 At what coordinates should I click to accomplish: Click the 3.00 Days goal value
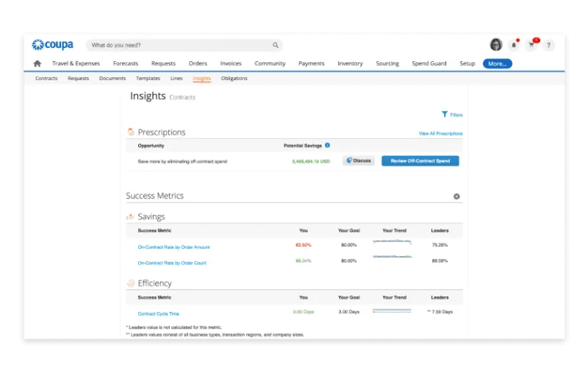click(x=348, y=311)
